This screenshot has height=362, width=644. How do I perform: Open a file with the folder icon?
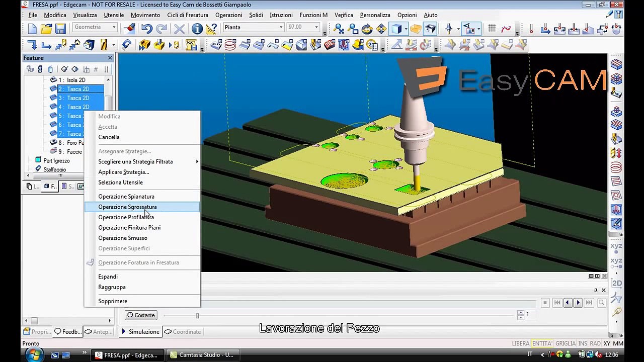pos(46,29)
